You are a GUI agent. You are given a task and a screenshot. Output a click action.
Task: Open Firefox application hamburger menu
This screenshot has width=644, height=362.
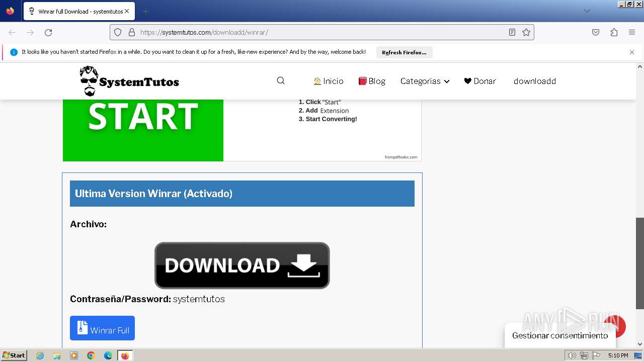pos(632,32)
